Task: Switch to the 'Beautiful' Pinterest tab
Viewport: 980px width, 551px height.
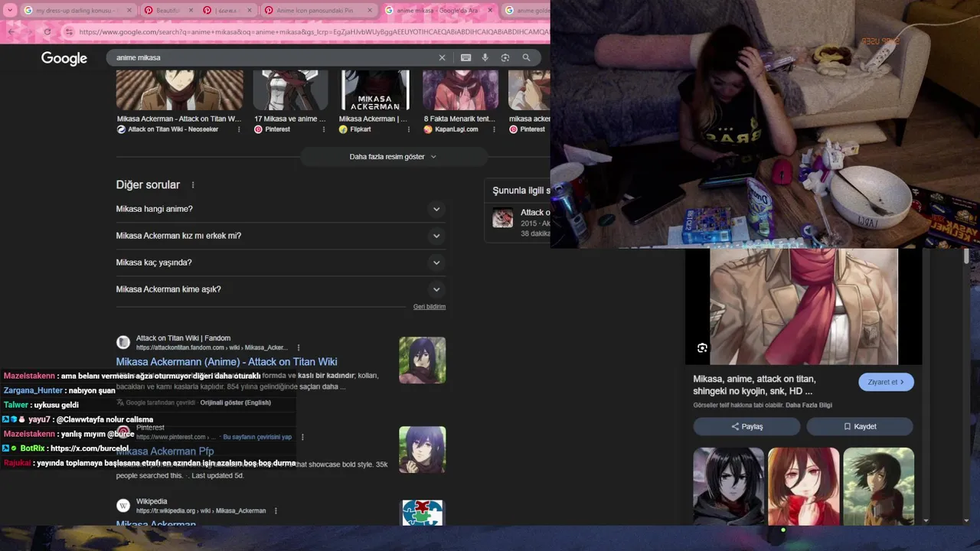Action: tap(167, 11)
